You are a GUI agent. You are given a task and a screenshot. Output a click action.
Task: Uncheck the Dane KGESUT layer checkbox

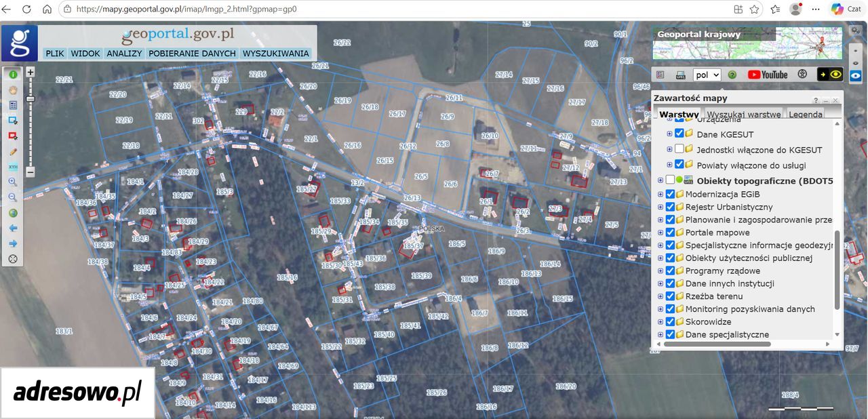point(679,134)
